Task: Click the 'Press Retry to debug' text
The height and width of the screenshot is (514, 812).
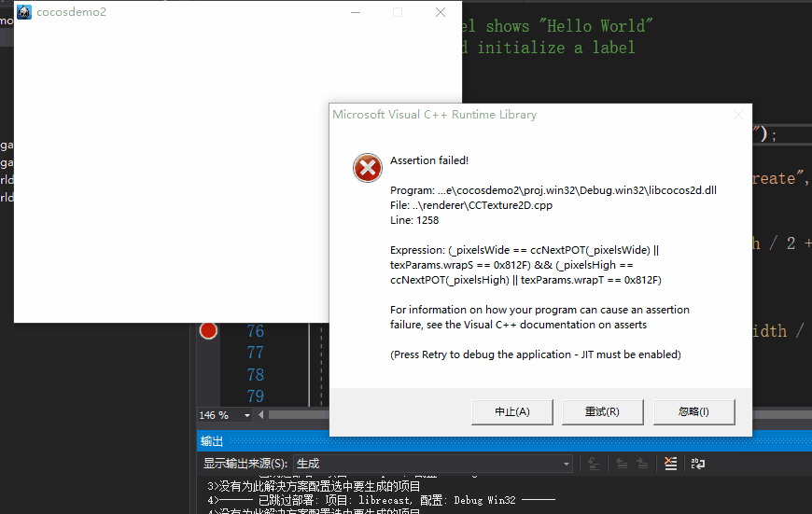Action: click(536, 354)
